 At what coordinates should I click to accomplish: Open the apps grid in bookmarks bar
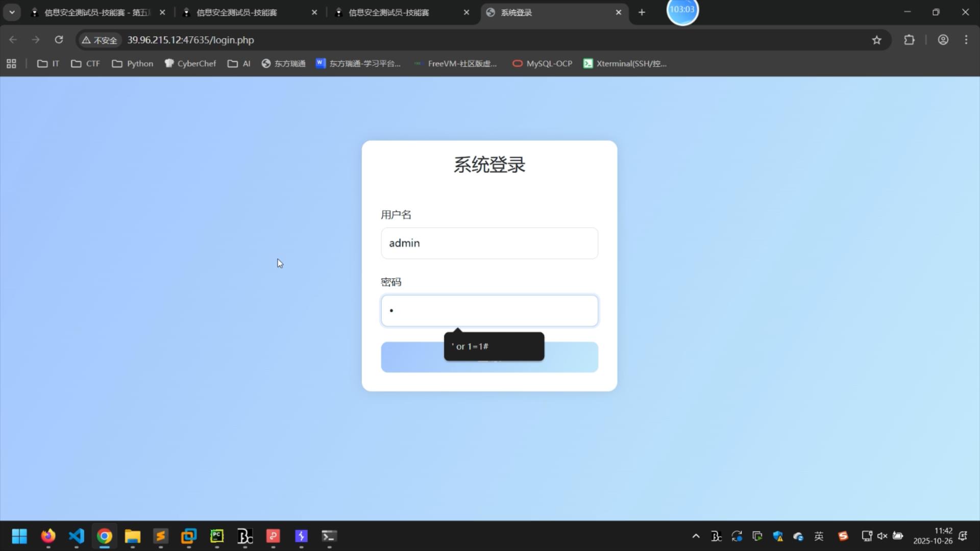point(11,64)
